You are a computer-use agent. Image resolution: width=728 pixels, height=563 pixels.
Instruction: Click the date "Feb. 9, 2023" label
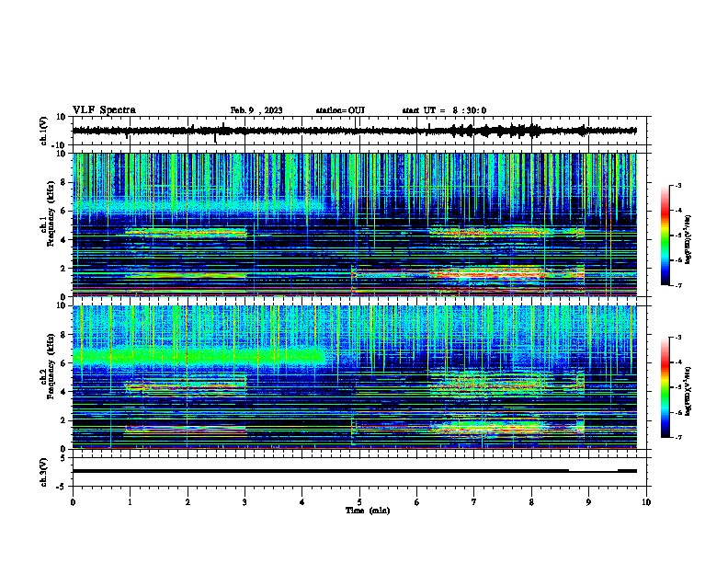click(x=256, y=110)
